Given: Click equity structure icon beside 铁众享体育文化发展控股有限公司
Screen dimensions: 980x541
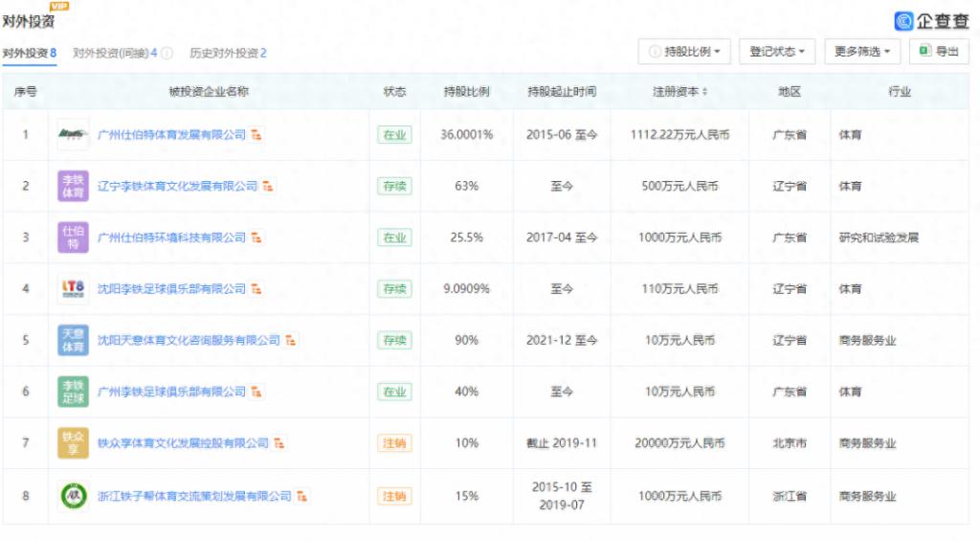Looking at the screenshot, I should [x=280, y=443].
